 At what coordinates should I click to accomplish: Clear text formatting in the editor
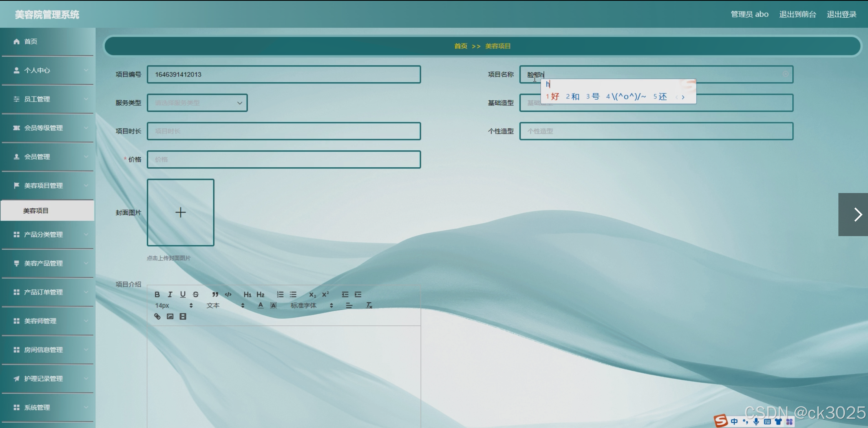[369, 305]
